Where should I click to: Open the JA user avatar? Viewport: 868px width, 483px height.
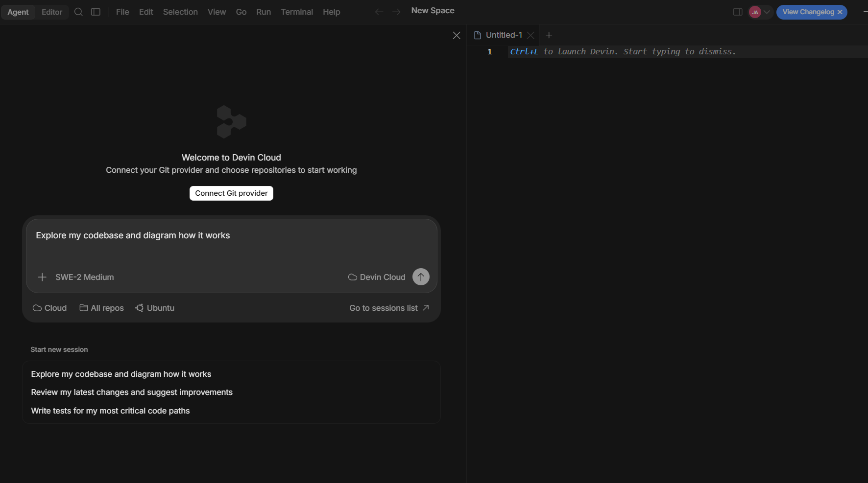pos(755,12)
